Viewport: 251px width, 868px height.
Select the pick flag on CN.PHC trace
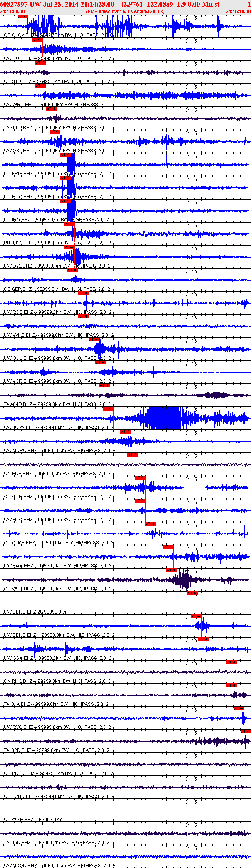tap(231, 662)
